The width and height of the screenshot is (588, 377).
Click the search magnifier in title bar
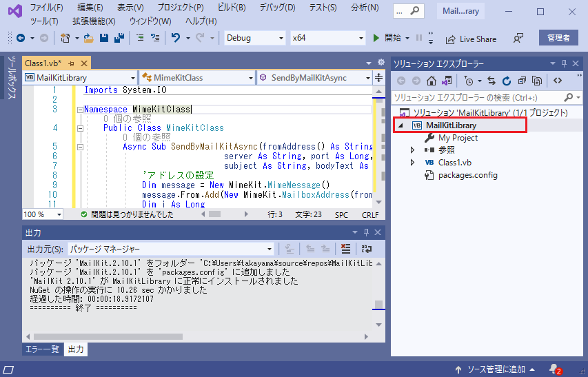click(414, 11)
